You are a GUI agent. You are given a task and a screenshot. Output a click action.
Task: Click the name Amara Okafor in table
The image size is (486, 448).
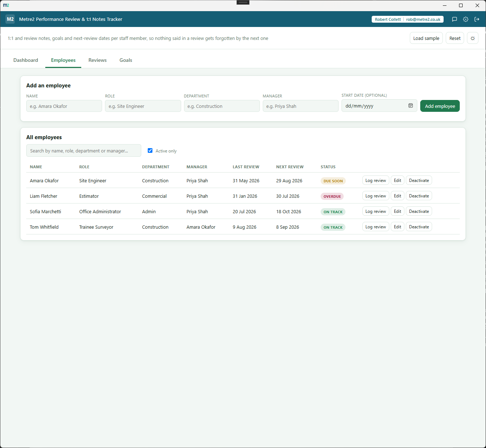[44, 180]
